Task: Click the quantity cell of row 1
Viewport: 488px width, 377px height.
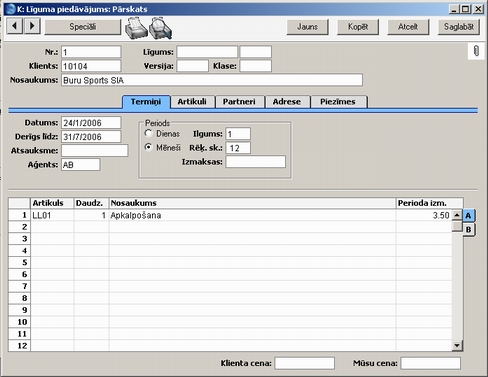Action: coord(91,215)
